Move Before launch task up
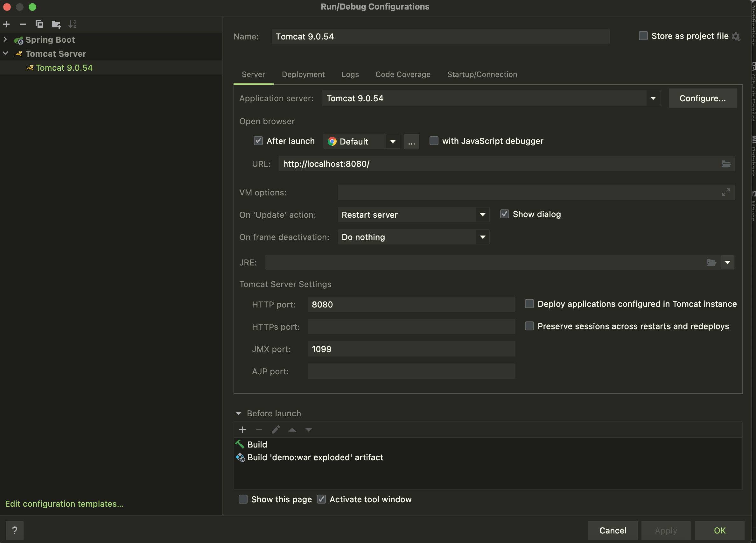Image resolution: width=756 pixels, height=543 pixels. pyautogui.click(x=292, y=430)
